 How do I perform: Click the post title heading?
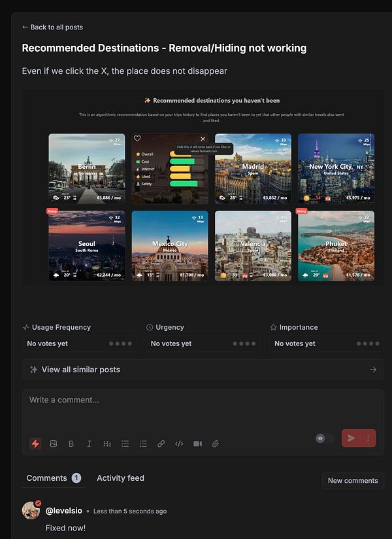click(164, 48)
